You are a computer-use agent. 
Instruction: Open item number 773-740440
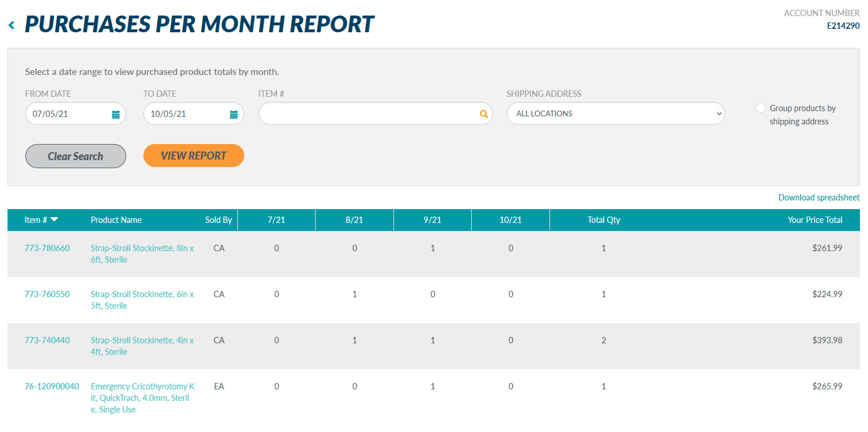tap(47, 340)
